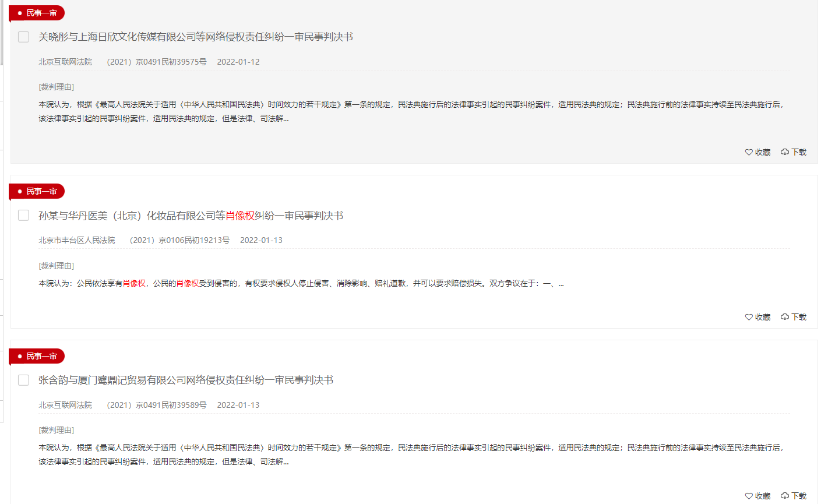The image size is (828, 504).
Task: Check the checkbox for 孙某 肖像权 case
Action: tap(23, 215)
